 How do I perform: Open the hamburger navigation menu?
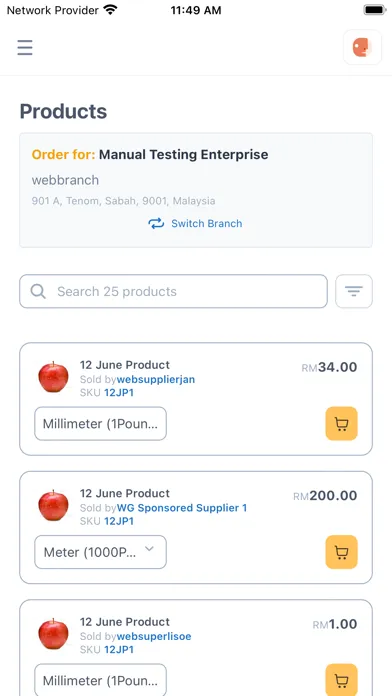(25, 47)
